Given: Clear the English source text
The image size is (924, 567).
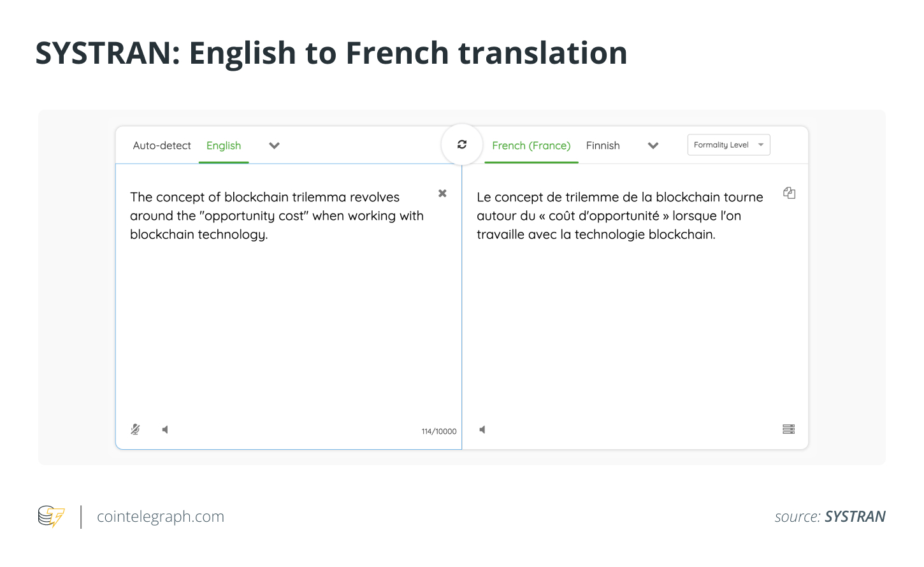Looking at the screenshot, I should (442, 193).
